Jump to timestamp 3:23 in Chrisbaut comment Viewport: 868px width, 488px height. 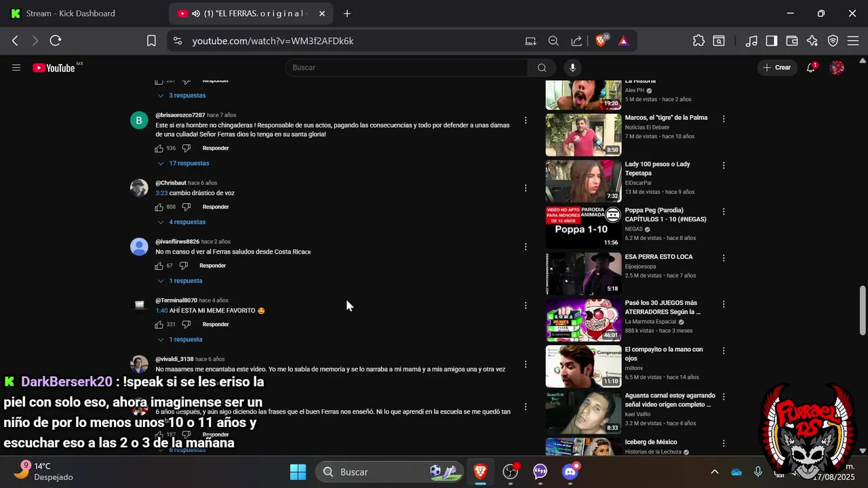(161, 193)
